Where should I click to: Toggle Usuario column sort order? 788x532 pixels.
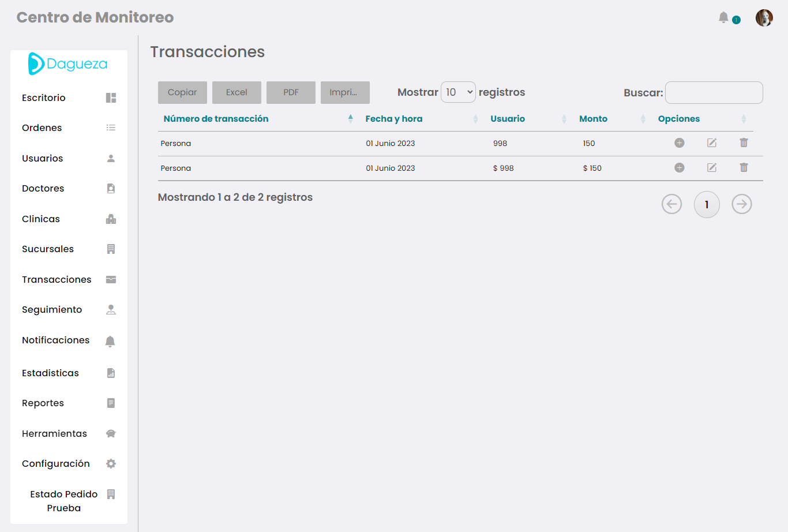(563, 119)
